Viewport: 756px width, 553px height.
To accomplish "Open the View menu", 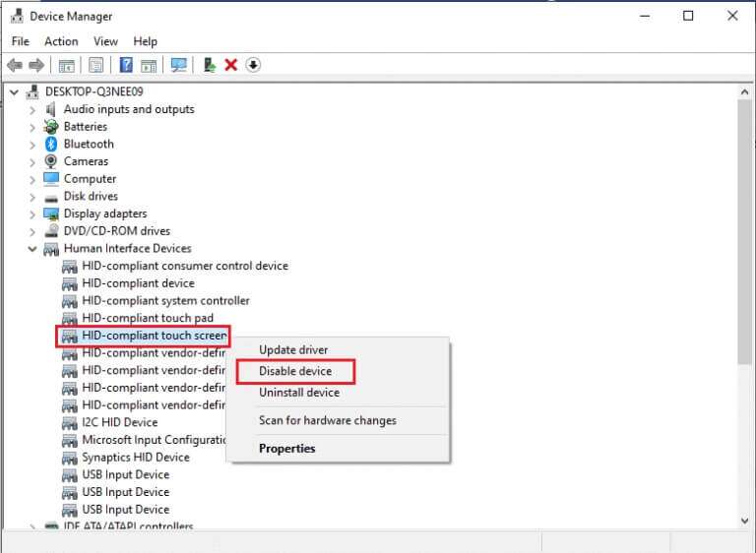I will (x=105, y=41).
